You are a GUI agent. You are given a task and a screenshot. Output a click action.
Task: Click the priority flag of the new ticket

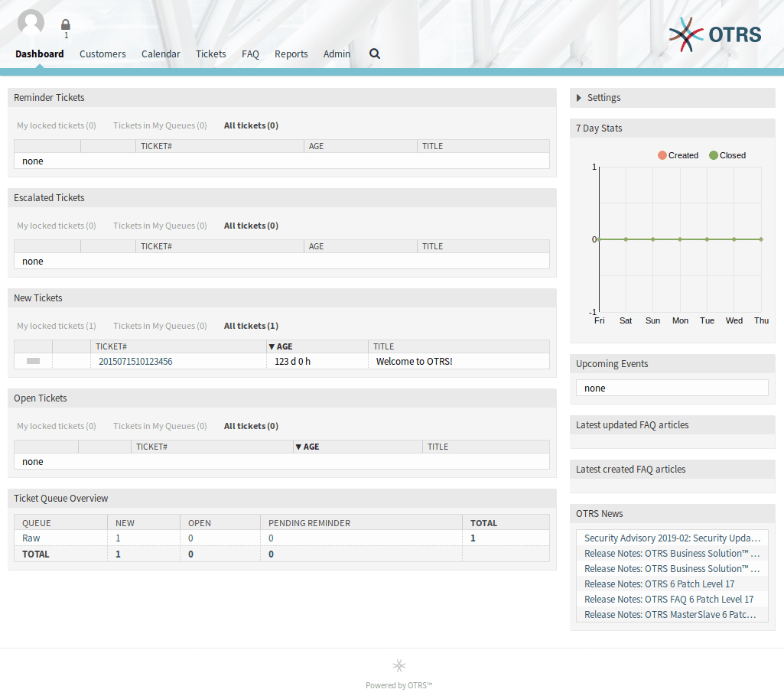coord(33,361)
